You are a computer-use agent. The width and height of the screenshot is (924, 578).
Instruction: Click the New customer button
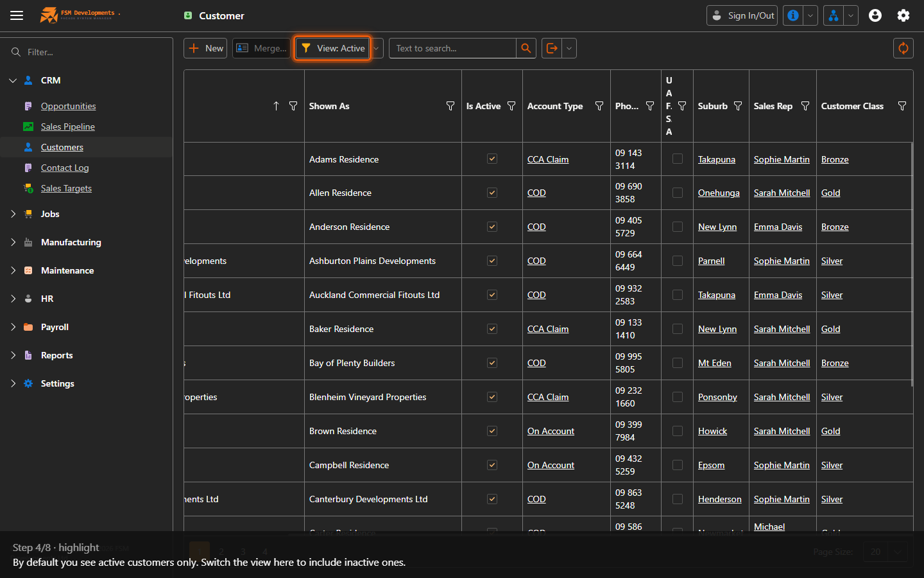point(205,48)
